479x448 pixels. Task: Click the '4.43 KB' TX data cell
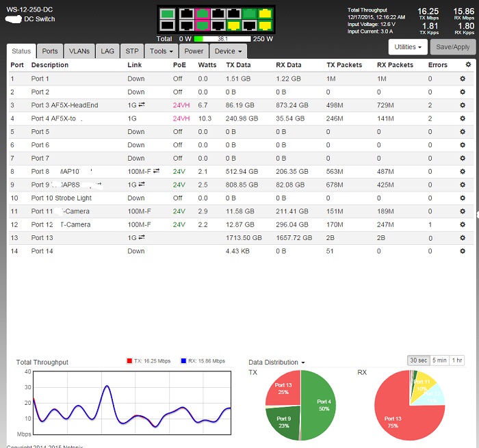tap(237, 251)
